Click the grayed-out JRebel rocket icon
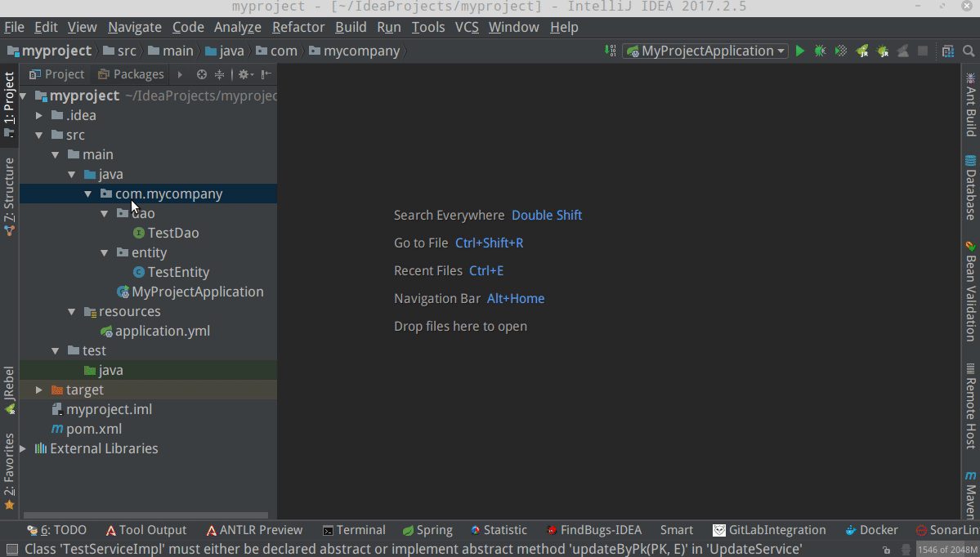The width and height of the screenshot is (980, 557). [x=903, y=51]
